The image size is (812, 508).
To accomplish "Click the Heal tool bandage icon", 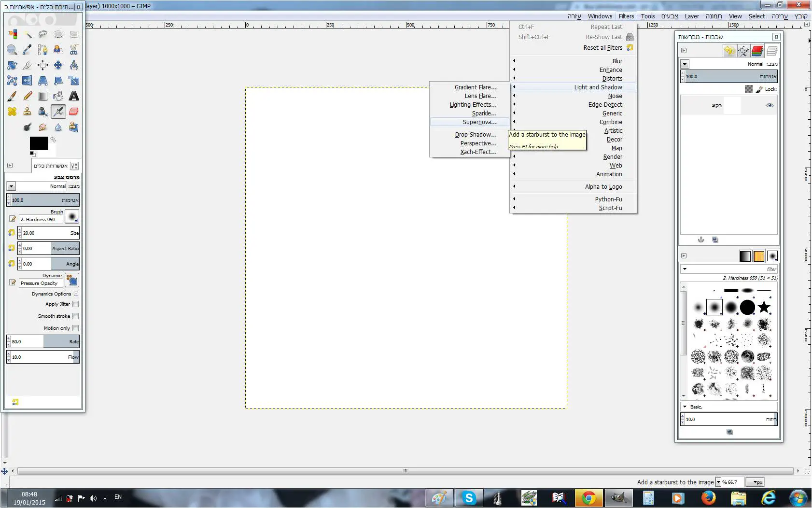I will (12, 112).
